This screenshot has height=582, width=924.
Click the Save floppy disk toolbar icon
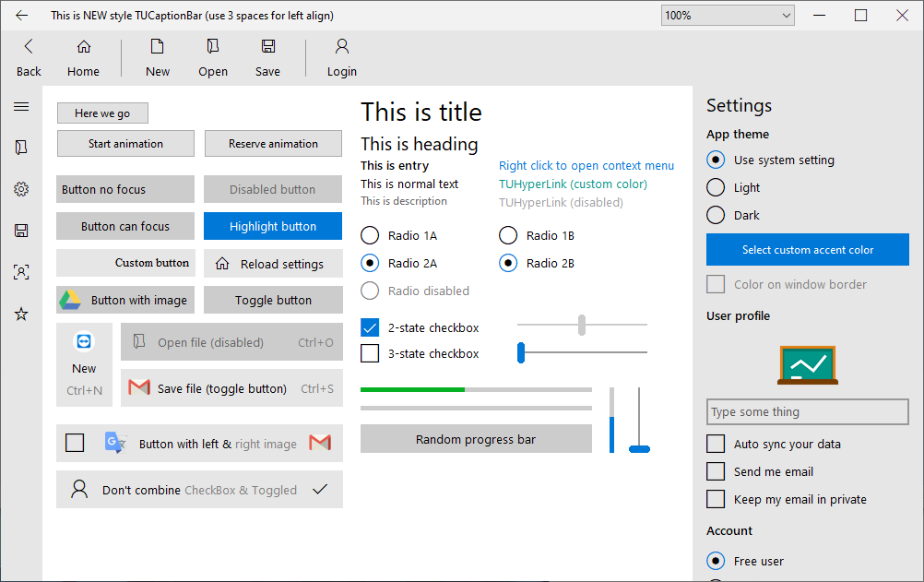tap(267, 46)
